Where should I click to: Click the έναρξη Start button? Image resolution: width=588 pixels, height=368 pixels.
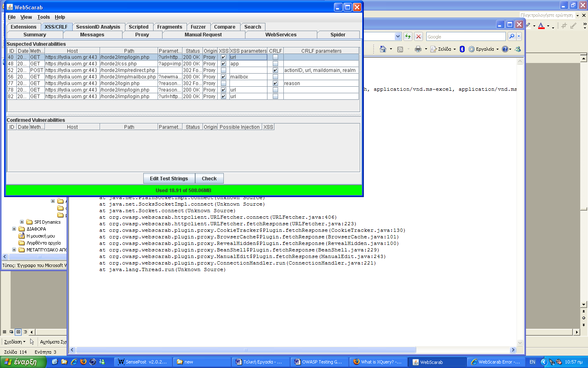tap(23, 362)
